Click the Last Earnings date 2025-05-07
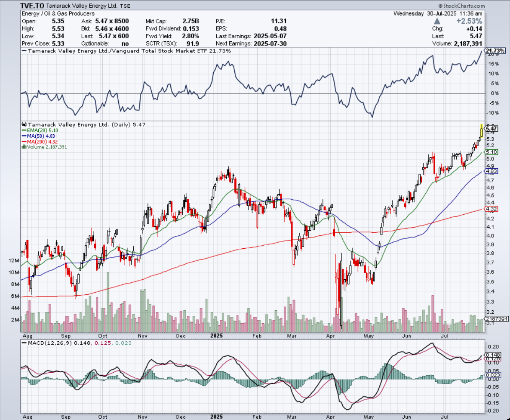The height and width of the screenshot is (420, 510). pos(270,36)
